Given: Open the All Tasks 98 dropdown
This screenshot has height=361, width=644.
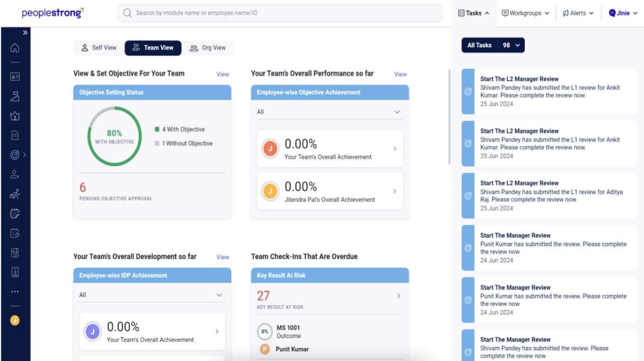Looking at the screenshot, I should click(x=493, y=45).
